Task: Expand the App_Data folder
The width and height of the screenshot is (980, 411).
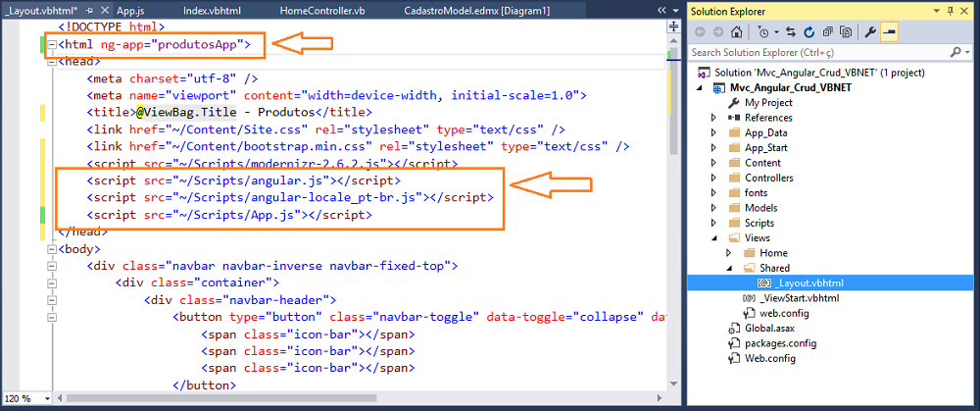Action: 713,132
